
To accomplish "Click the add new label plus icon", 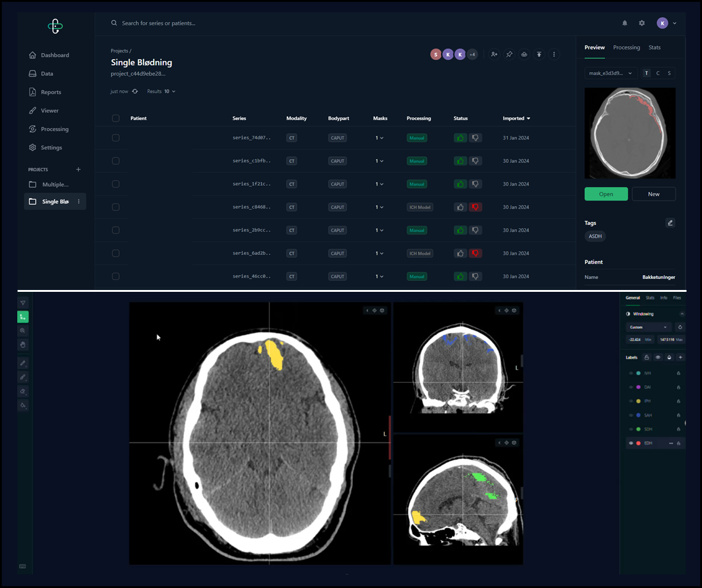I will (680, 357).
